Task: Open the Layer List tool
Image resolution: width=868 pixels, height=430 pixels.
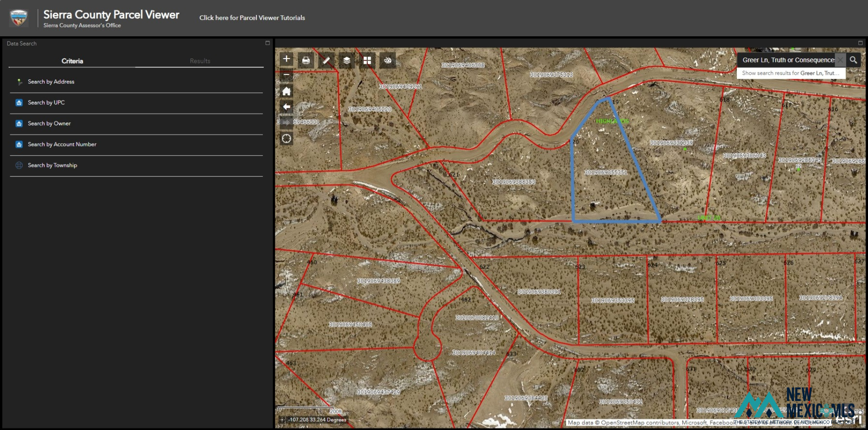Action: [346, 60]
